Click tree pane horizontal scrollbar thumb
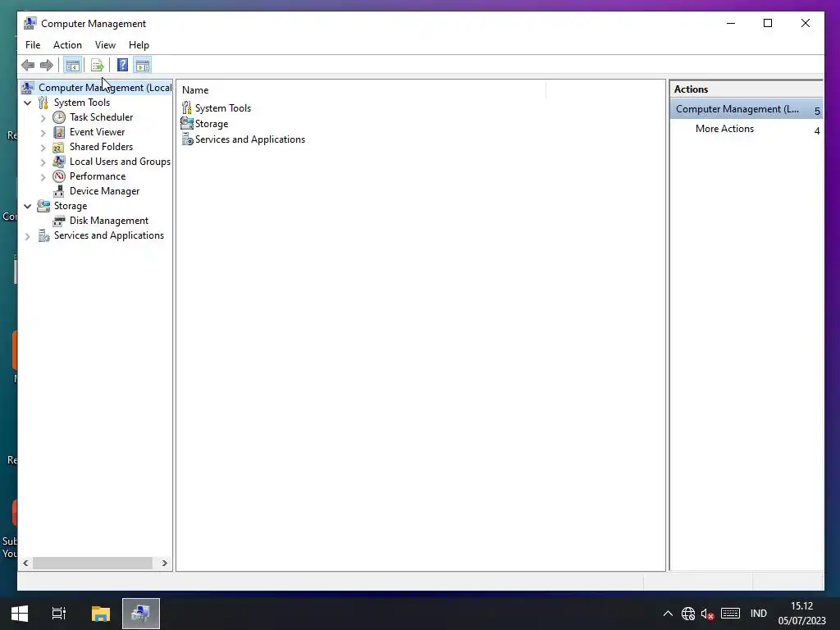This screenshot has width=840, height=630. (92, 563)
